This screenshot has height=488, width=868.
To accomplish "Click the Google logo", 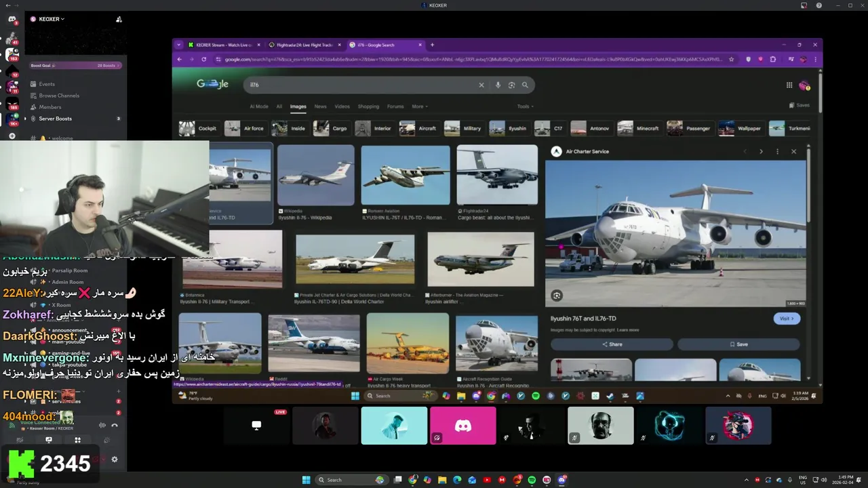I will (x=212, y=84).
